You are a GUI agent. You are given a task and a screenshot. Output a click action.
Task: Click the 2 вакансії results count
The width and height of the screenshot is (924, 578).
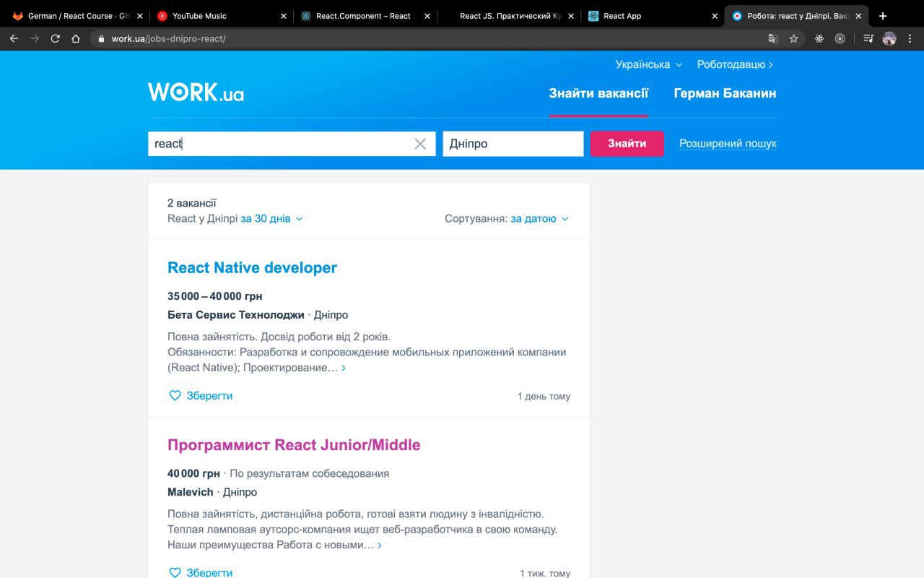click(192, 203)
